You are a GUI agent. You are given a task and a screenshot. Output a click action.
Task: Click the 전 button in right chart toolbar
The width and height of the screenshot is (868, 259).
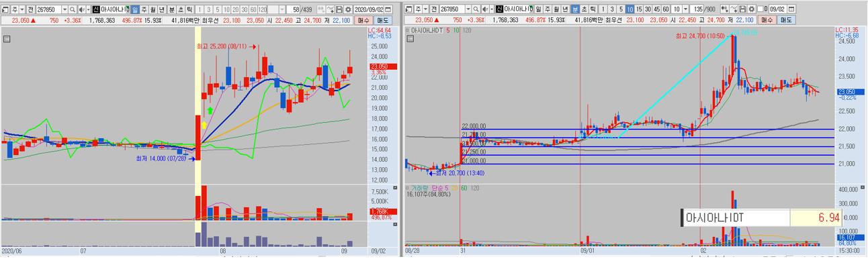(433, 9)
